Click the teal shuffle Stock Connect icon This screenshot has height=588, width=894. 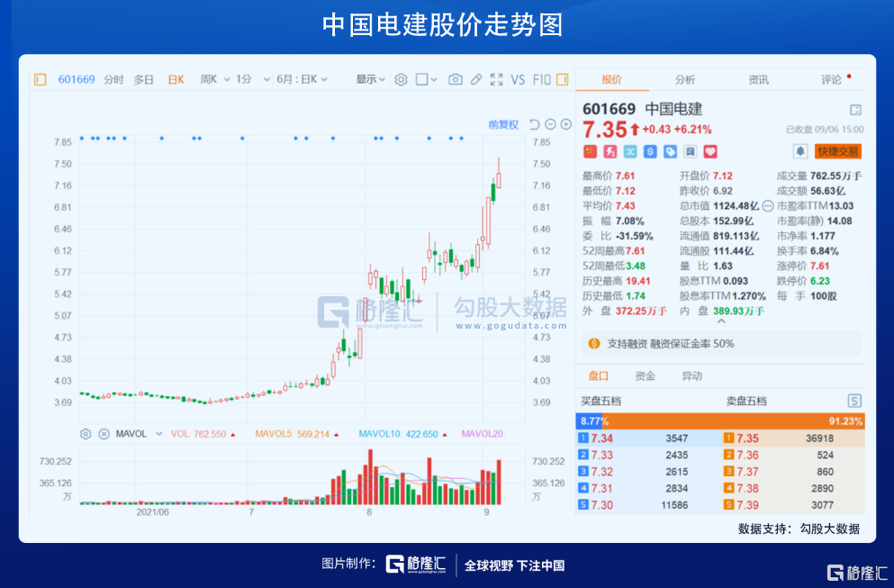tap(630, 151)
